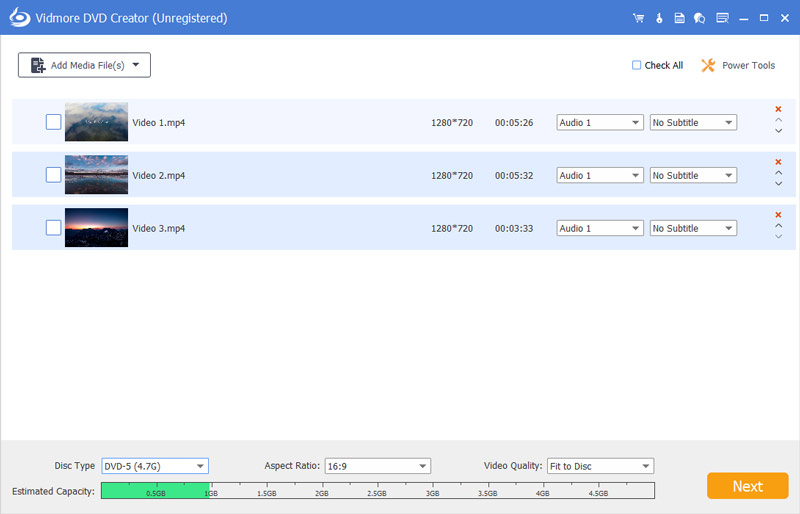Enable the Check All checkbox

point(637,65)
